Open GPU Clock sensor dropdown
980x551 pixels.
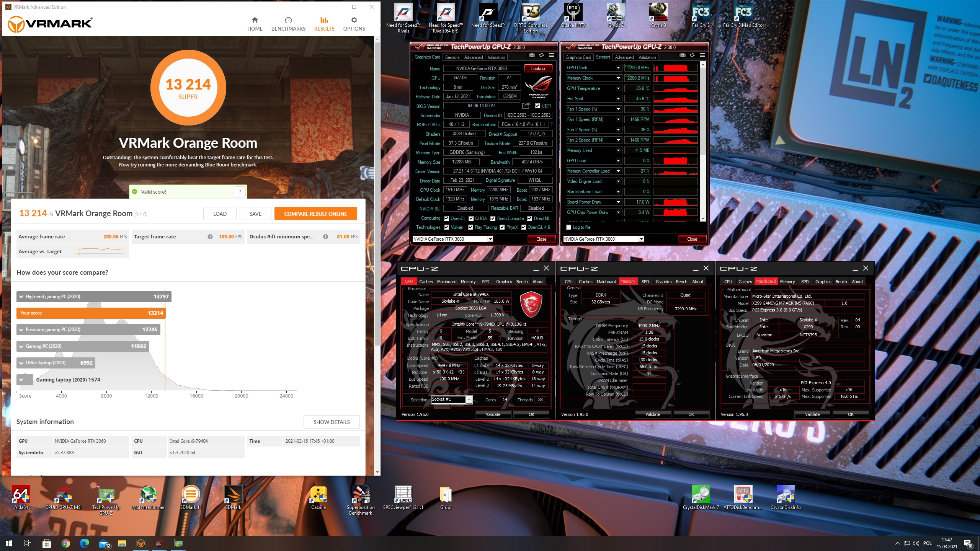pyautogui.click(x=618, y=68)
